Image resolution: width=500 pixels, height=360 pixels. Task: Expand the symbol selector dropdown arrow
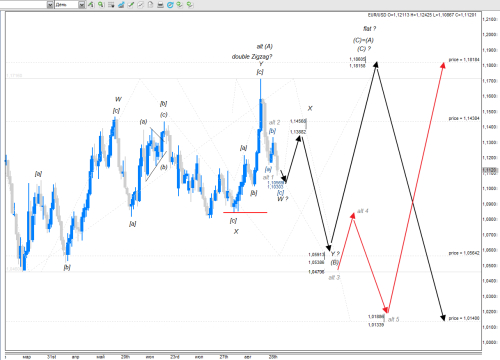[x=50, y=5]
